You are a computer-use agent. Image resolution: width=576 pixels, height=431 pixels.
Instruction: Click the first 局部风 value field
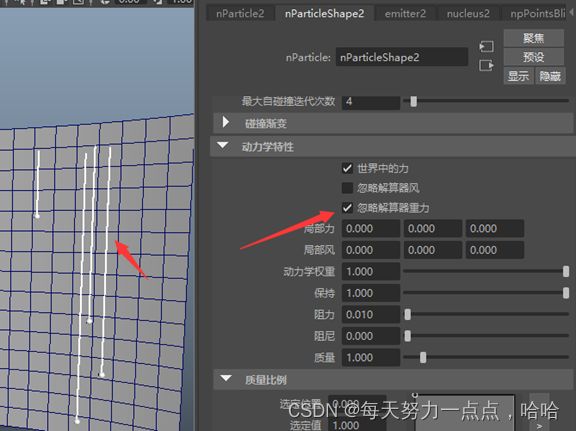click(371, 250)
